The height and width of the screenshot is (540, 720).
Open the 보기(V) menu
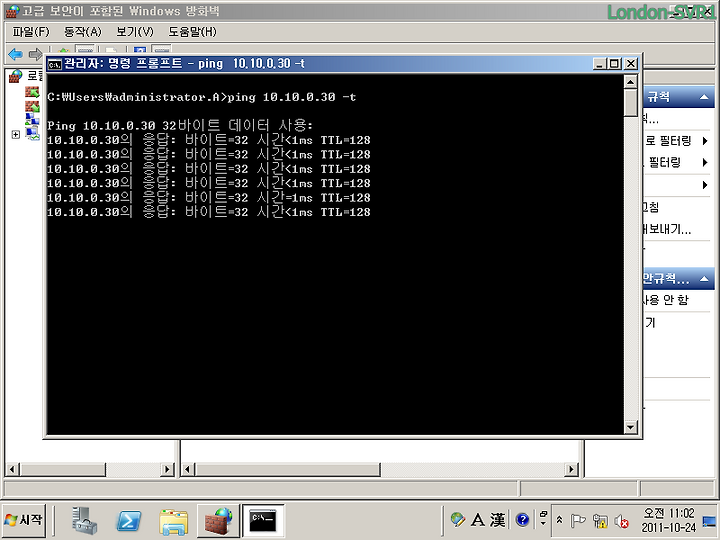[x=135, y=32]
